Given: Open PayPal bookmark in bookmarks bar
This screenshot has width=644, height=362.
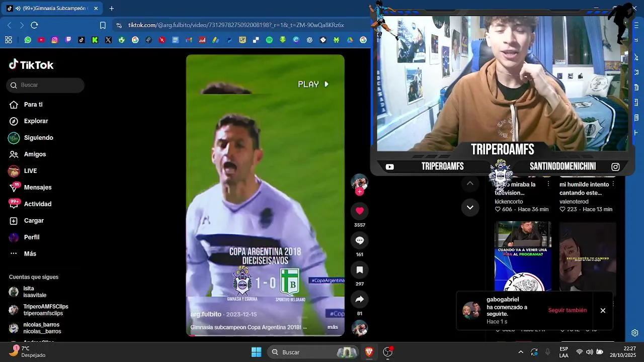Looking at the screenshot, I should (229, 40).
